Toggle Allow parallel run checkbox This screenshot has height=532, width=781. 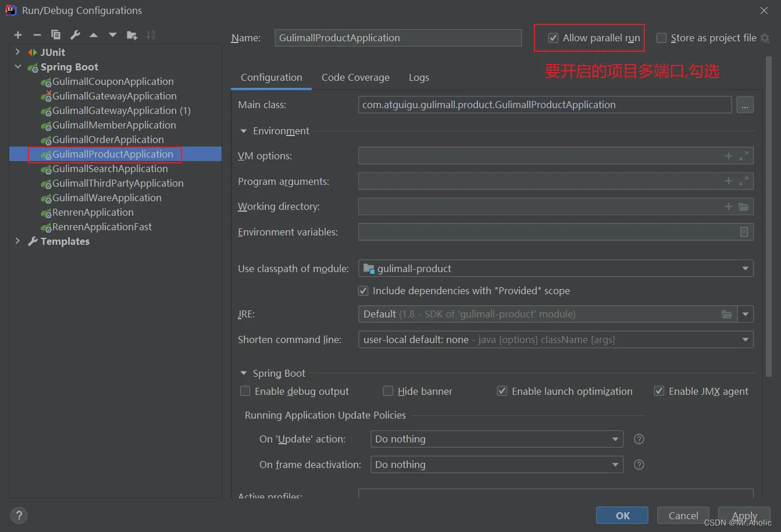click(553, 38)
